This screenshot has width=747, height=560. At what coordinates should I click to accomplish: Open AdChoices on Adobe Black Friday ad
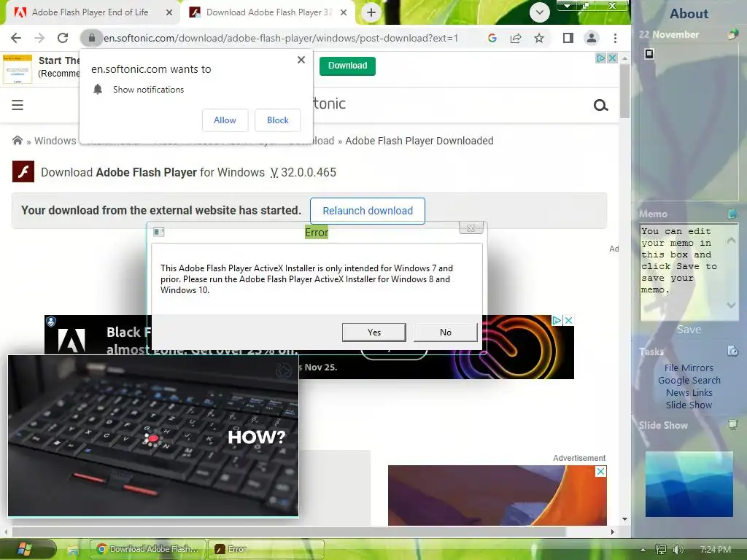(557, 321)
